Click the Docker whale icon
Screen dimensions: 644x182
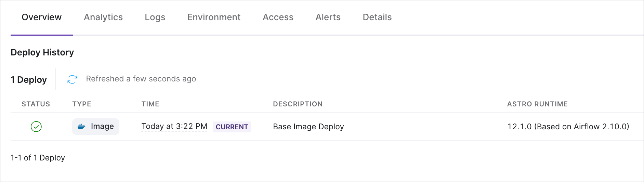pyautogui.click(x=81, y=127)
